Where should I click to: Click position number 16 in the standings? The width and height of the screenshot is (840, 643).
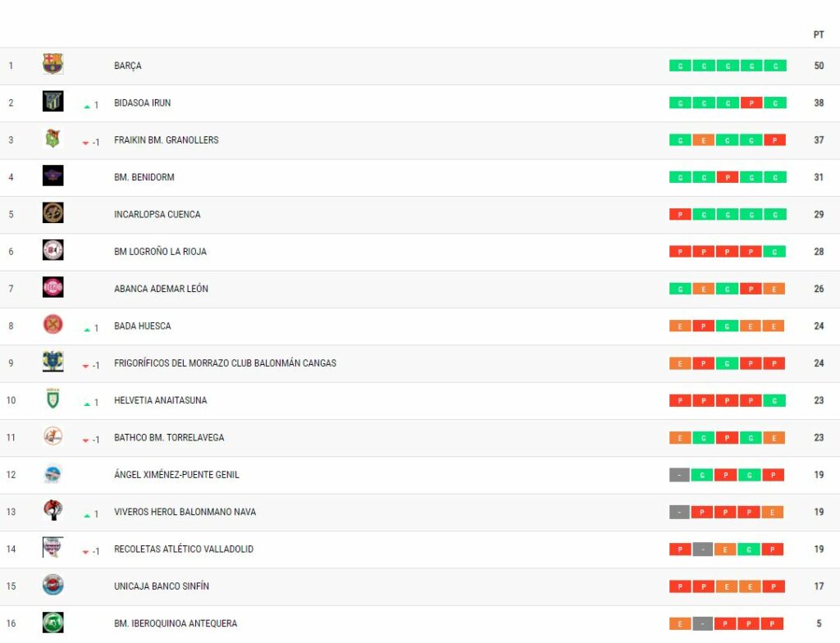point(11,623)
